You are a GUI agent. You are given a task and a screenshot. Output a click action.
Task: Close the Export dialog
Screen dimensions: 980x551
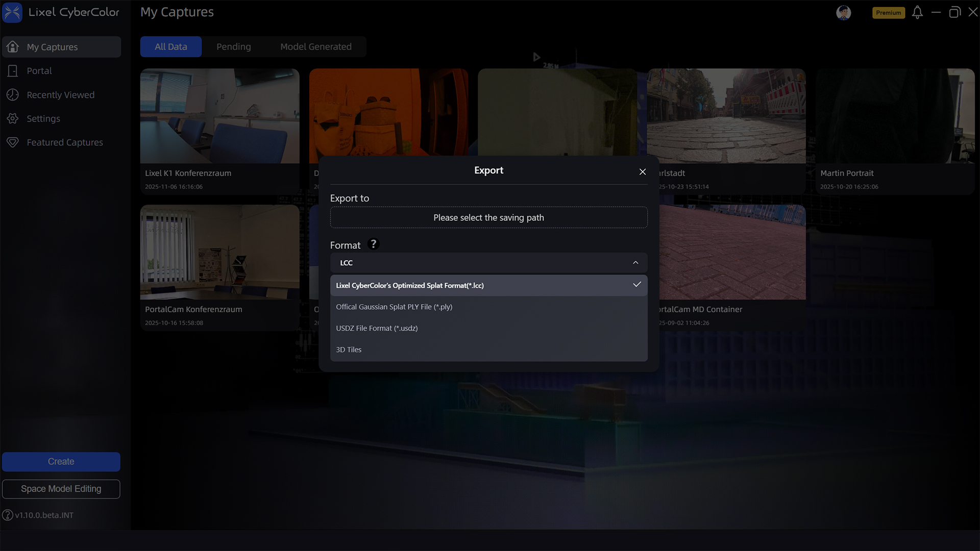(643, 172)
